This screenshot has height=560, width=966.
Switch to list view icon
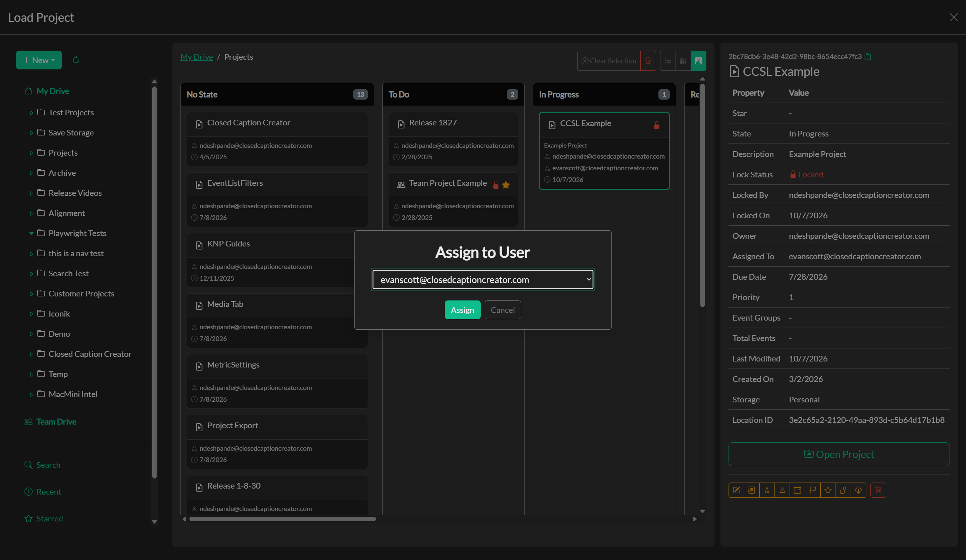(x=668, y=61)
